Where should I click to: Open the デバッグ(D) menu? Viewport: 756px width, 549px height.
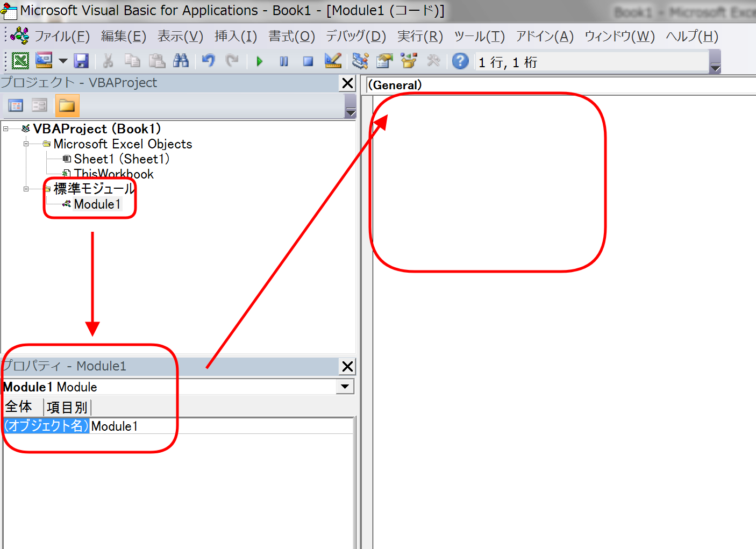tap(355, 37)
